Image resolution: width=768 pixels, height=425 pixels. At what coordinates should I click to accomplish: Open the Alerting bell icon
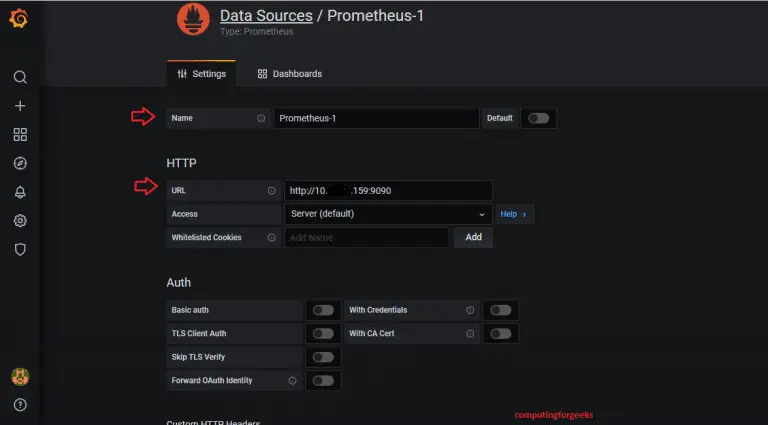tap(20, 192)
